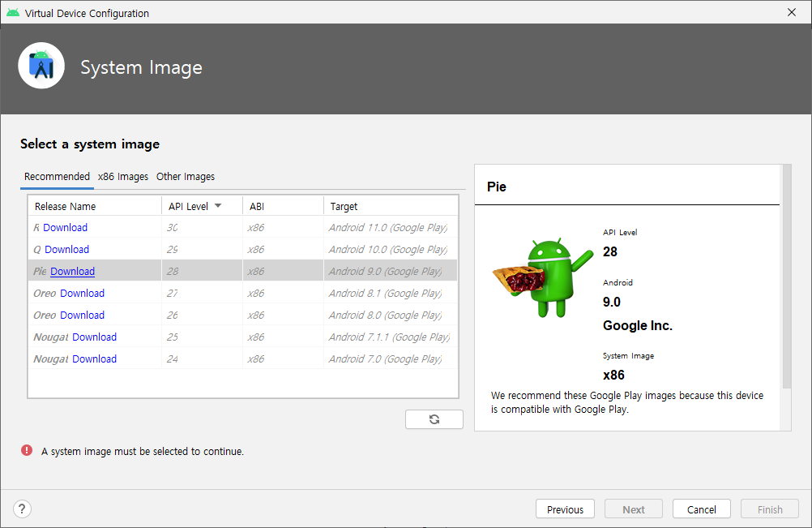Viewport: 812px width, 528px height.
Task: Switch to the Other Images tab
Action: pyautogui.click(x=186, y=177)
